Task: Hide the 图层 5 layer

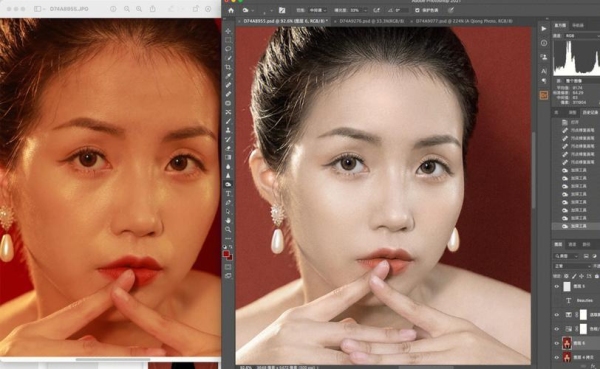Action: click(557, 286)
